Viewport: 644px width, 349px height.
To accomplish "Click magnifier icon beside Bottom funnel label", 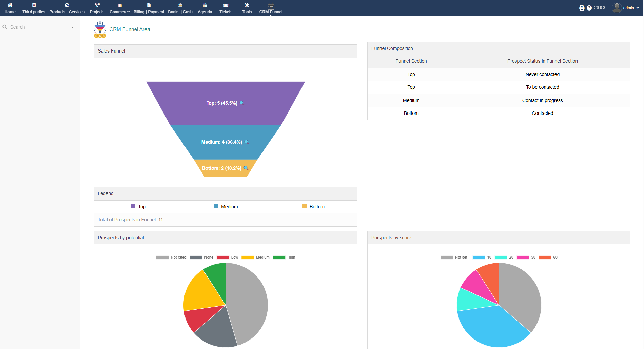I will pyautogui.click(x=246, y=168).
